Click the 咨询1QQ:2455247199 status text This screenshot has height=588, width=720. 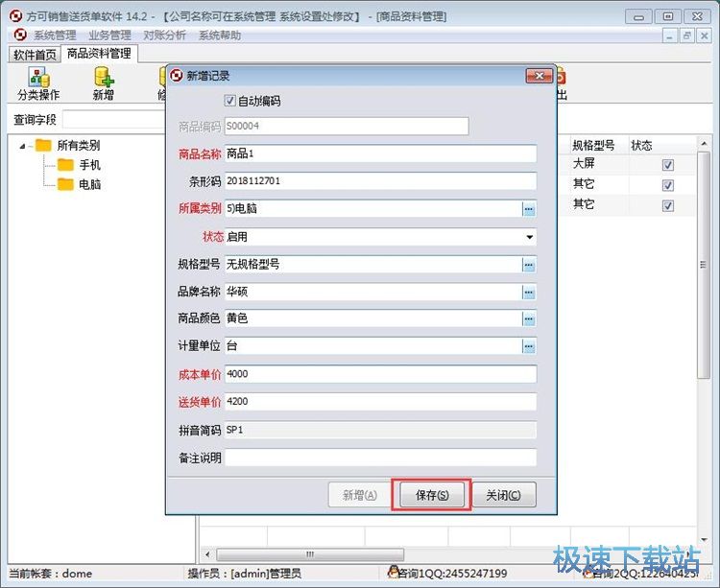click(x=453, y=574)
